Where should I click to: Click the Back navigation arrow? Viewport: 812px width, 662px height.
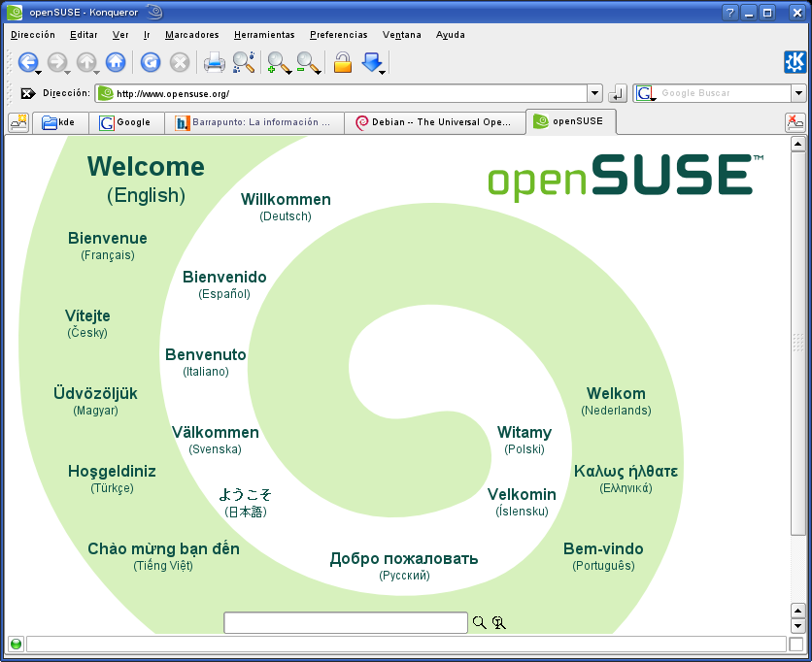[x=27, y=62]
